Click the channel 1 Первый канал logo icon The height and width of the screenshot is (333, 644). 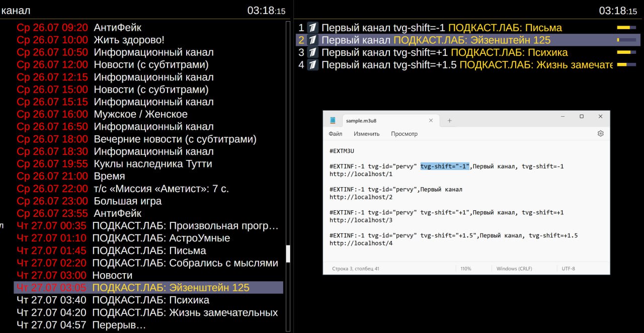312,28
